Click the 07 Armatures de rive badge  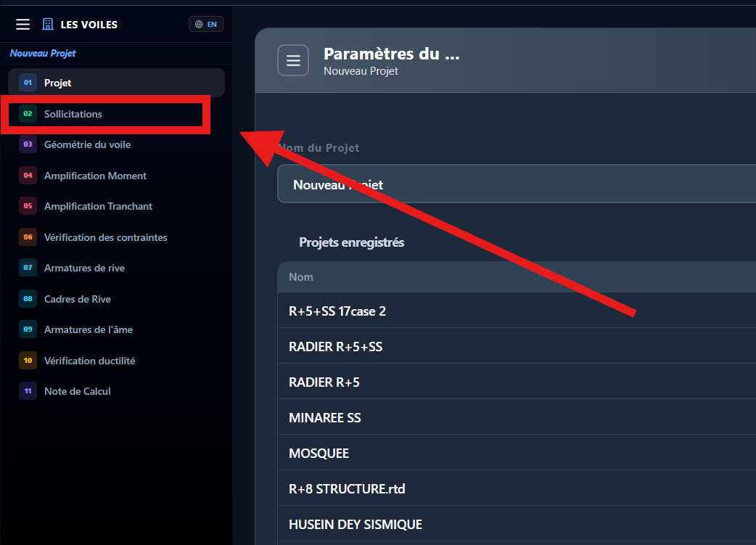pyautogui.click(x=28, y=268)
